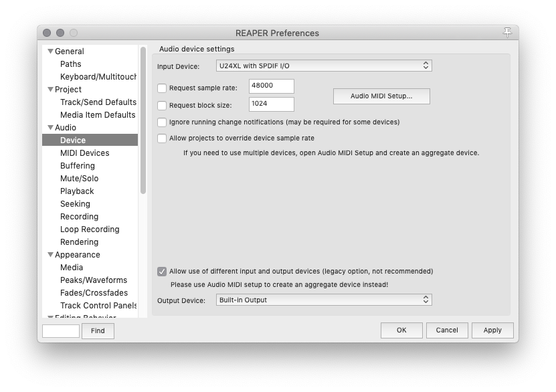
Task: Go to Buffering settings
Action: 78,166
